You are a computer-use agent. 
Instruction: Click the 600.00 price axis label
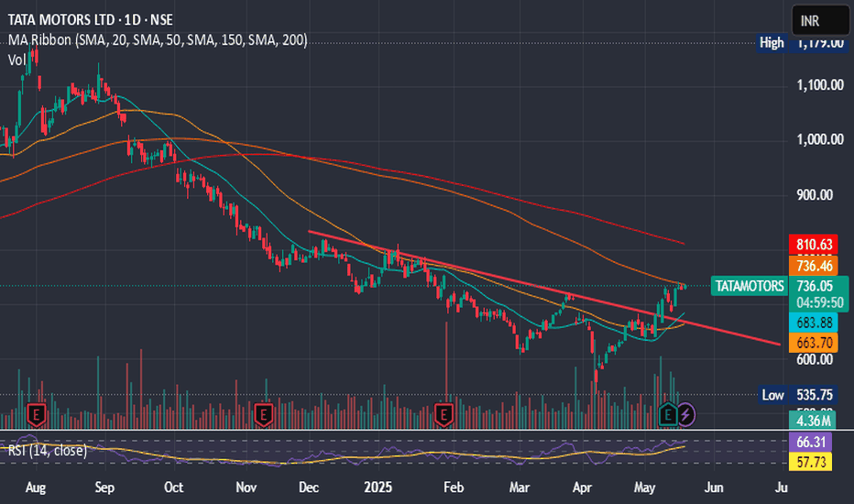point(815,359)
